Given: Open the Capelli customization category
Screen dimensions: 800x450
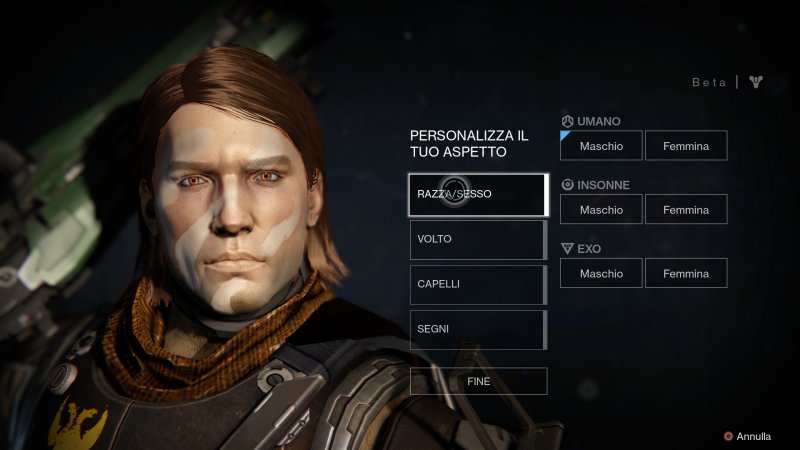Looking at the screenshot, I should 479,284.
